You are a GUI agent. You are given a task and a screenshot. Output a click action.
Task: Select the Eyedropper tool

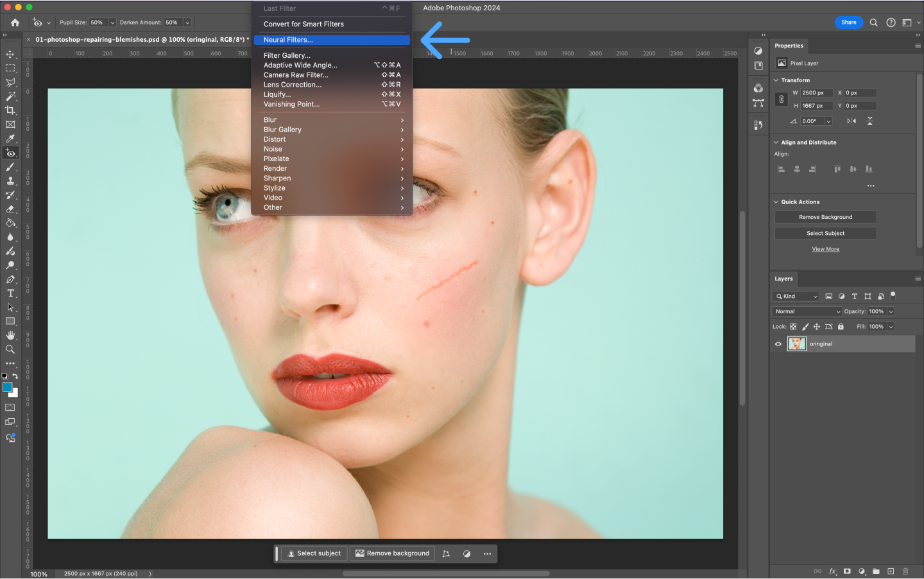click(x=10, y=139)
